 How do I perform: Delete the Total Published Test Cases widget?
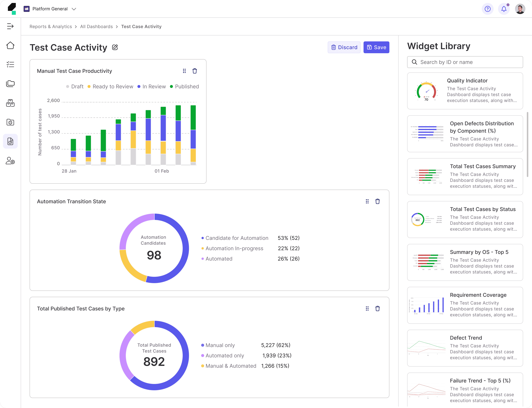tap(377, 308)
